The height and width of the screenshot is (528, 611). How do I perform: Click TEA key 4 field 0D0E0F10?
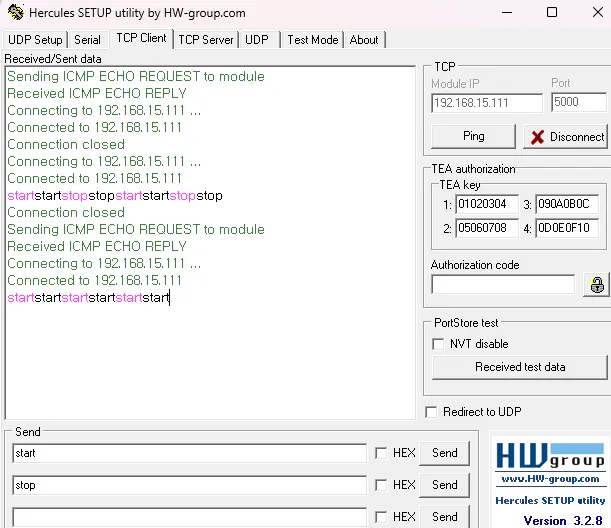click(567, 228)
